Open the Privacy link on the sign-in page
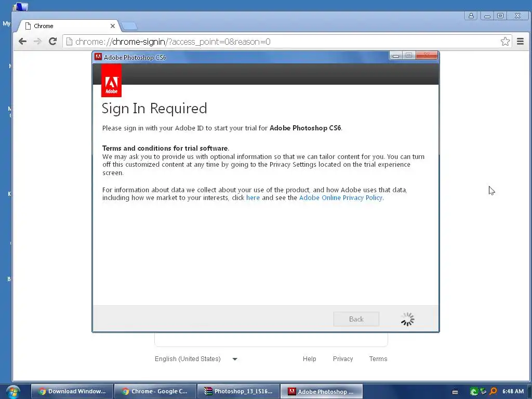532x399 pixels. click(x=343, y=358)
